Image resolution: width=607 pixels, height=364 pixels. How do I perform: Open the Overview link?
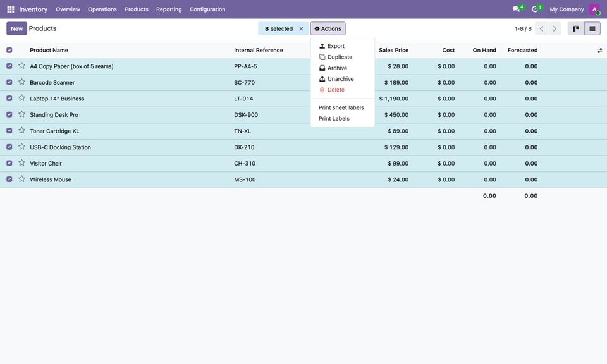[x=68, y=9]
